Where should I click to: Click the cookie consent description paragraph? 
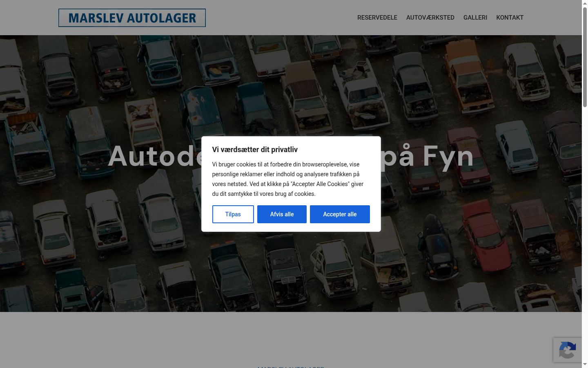click(288, 179)
